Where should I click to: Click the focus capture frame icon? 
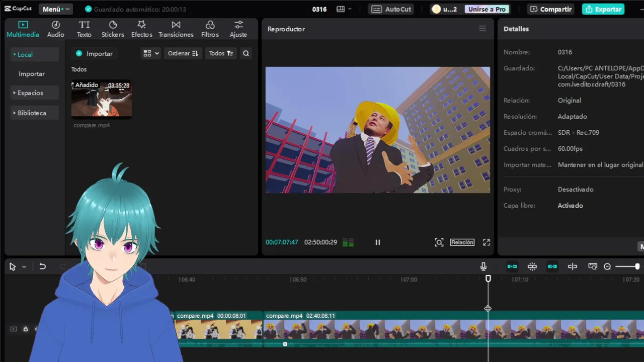(439, 242)
